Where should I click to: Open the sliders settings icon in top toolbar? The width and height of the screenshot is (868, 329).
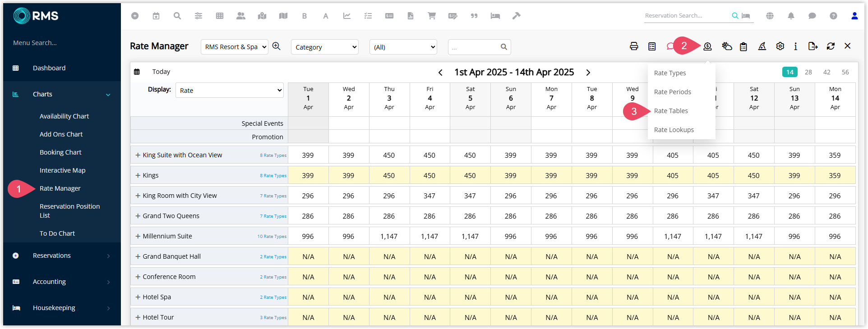tap(199, 16)
